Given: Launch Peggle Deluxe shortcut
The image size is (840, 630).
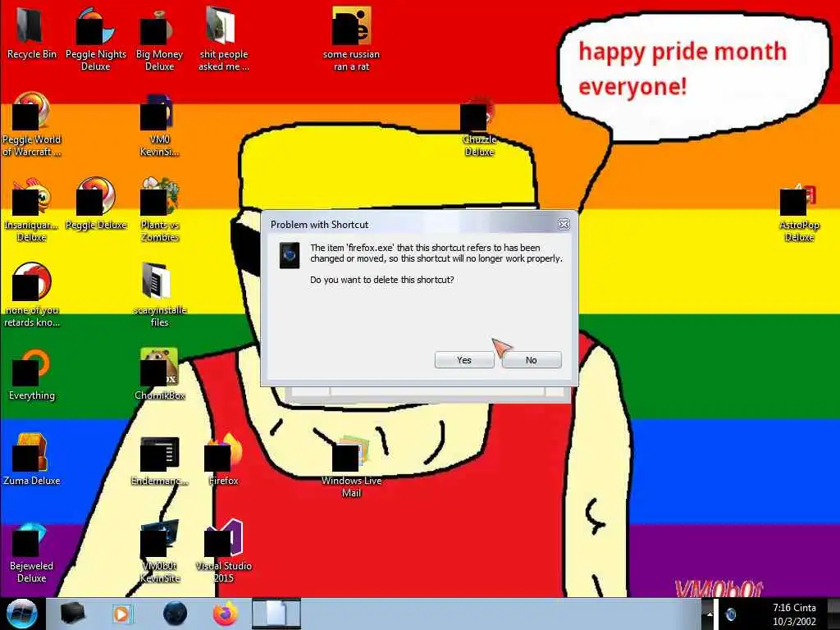Looking at the screenshot, I should (95, 204).
